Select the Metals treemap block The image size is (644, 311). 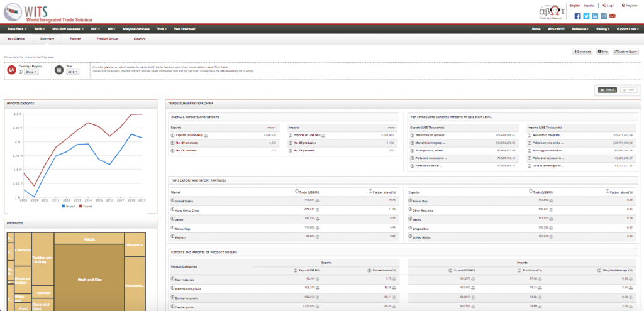(x=89, y=238)
